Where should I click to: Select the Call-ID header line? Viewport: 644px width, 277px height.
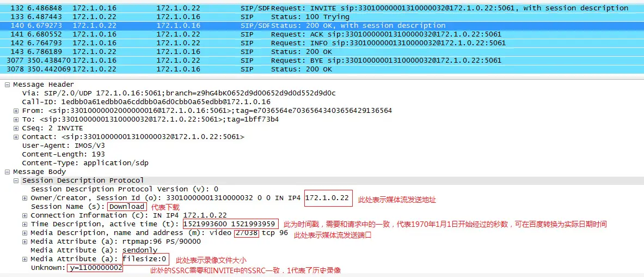point(146,102)
